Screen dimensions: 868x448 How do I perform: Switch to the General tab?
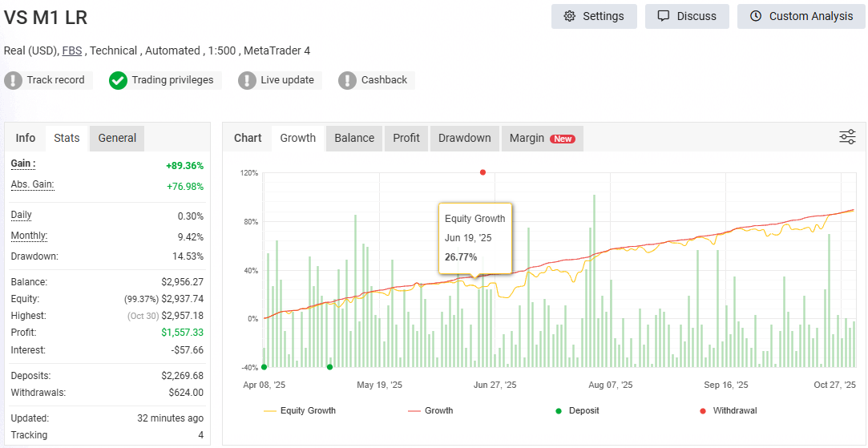[117, 138]
